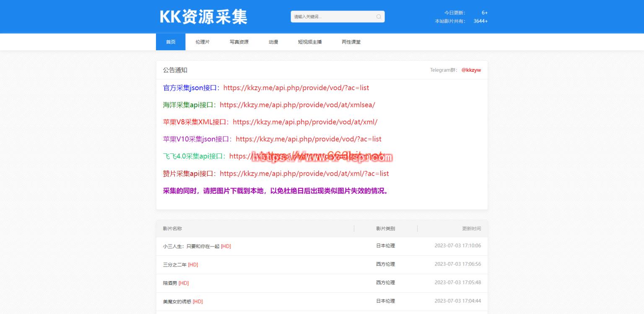Open the 首页 navigation tab
The image size is (644, 314).
point(171,42)
